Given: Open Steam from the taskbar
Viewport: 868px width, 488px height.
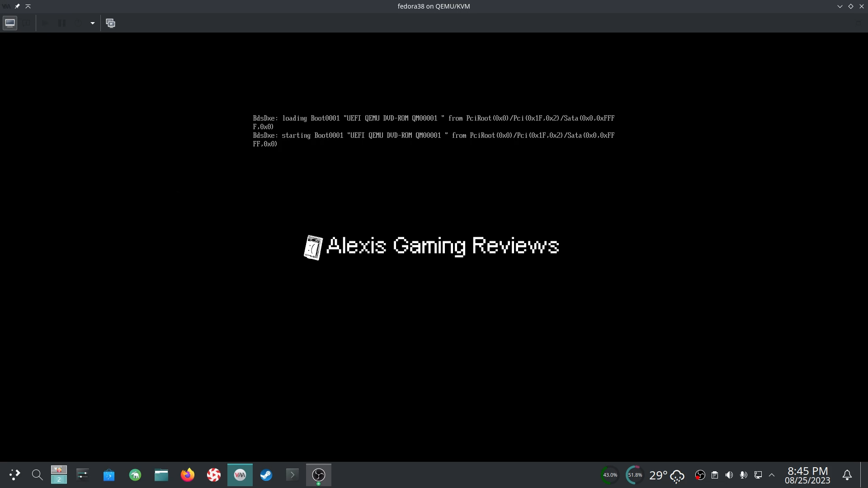Looking at the screenshot, I should [266, 475].
